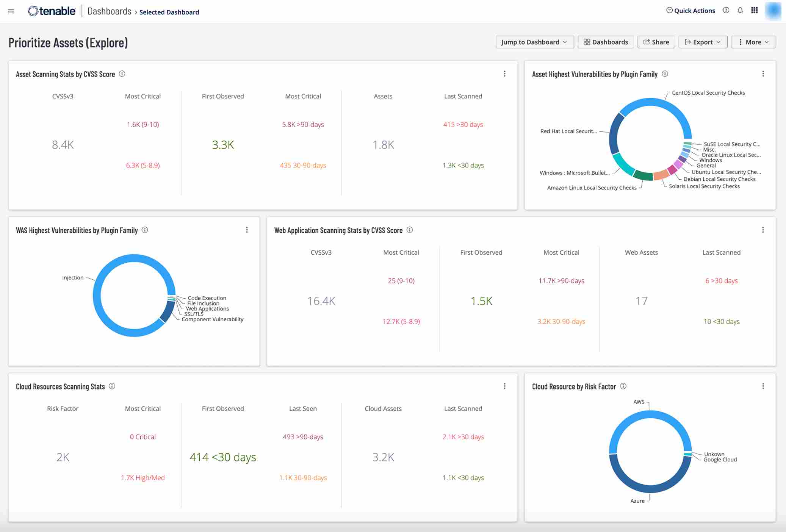The image size is (786, 532).
Task: Open kebab menu on Asset Highest Vulnerabilities widget
Action: pos(763,74)
